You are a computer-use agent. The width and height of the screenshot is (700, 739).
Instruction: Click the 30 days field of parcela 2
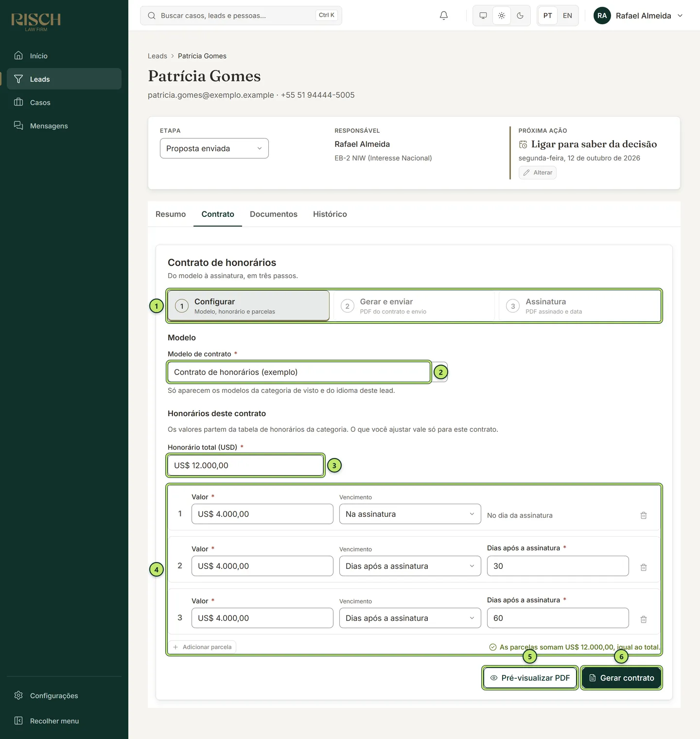558,566
